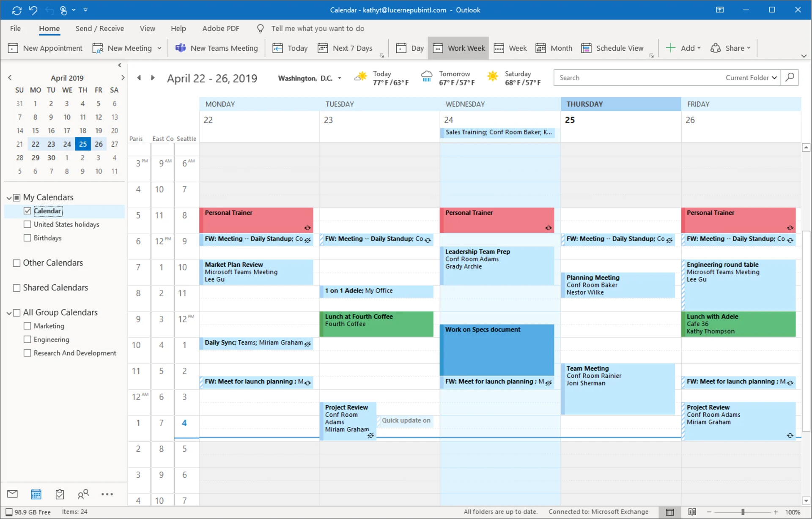Enable the Marketing group calendar
Image resolution: width=812 pixels, height=519 pixels.
pyautogui.click(x=27, y=326)
